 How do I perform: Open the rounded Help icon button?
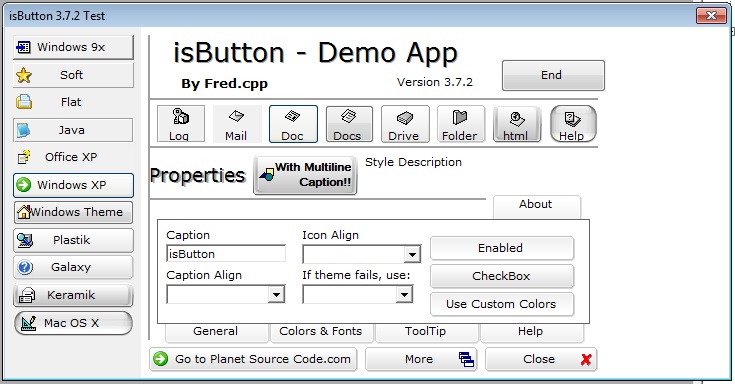pyautogui.click(x=573, y=124)
